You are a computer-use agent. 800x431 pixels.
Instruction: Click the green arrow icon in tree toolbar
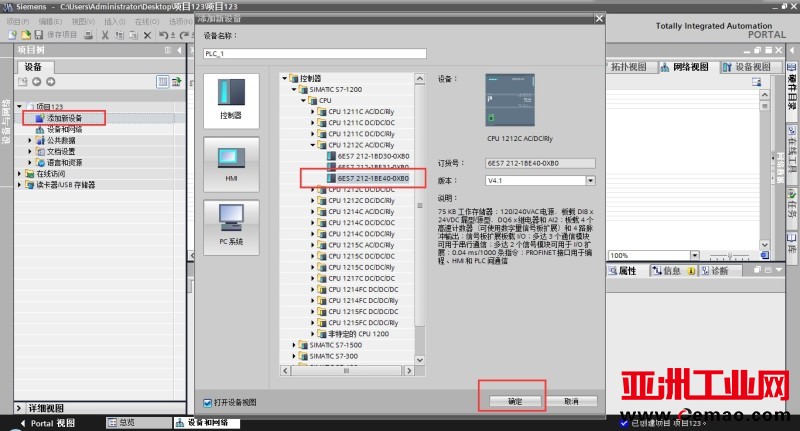(x=177, y=82)
